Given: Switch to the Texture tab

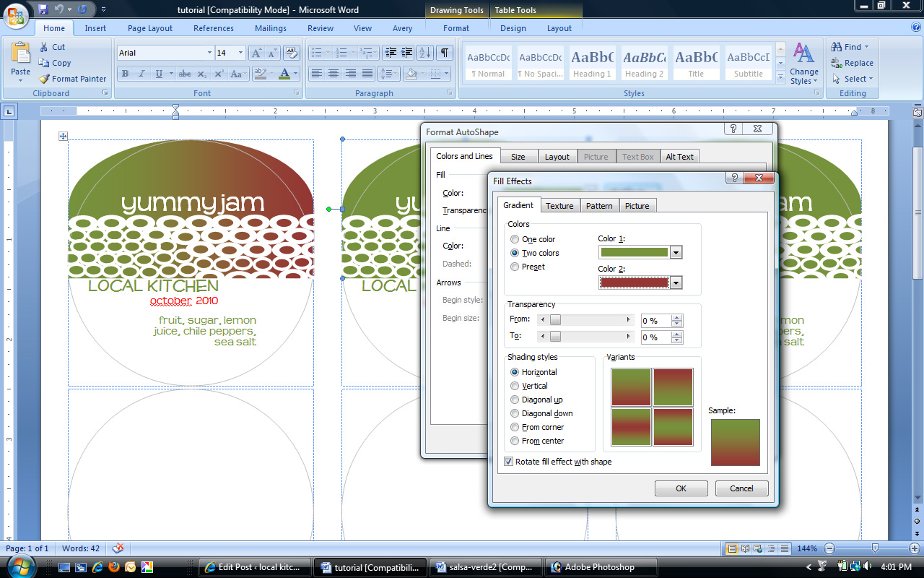Looking at the screenshot, I should pos(559,206).
